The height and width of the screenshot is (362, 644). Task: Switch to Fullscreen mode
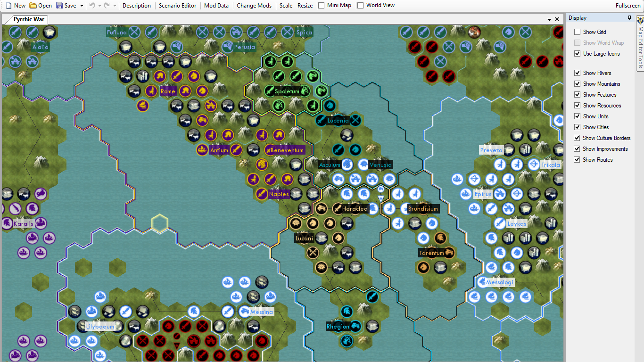(628, 6)
